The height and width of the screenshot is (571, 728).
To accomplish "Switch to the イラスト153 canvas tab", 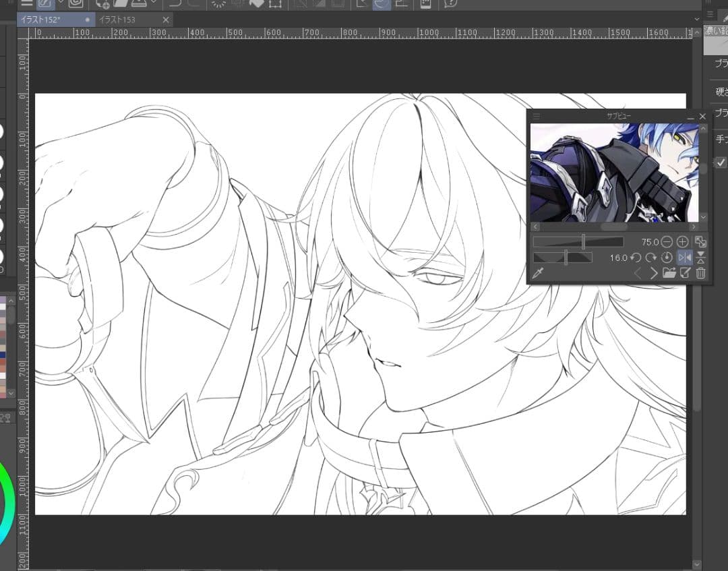I will pyautogui.click(x=118, y=20).
